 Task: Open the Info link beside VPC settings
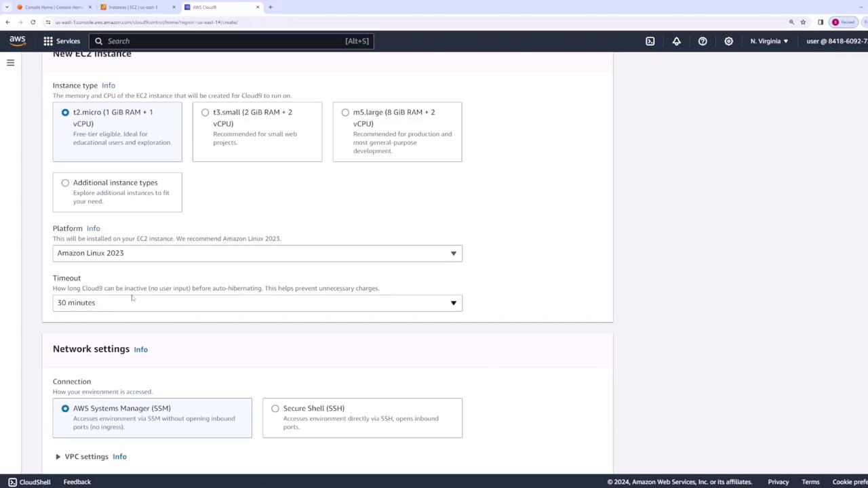coord(119,457)
